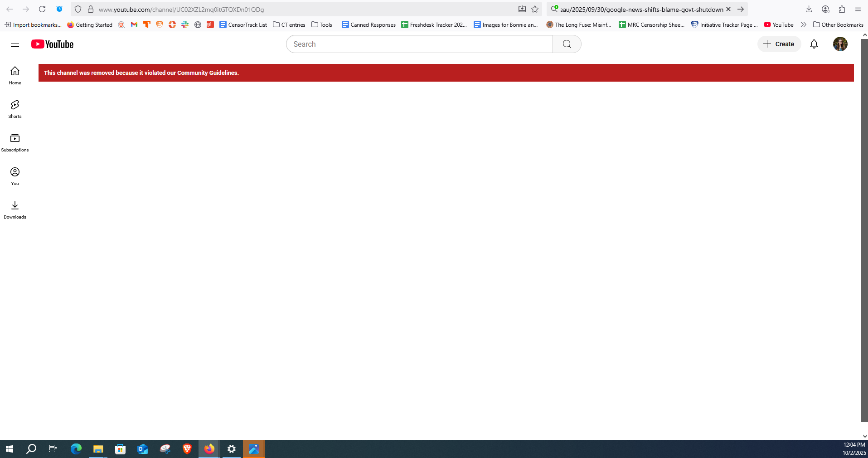This screenshot has height=458, width=868.
Task: Open the Downloads sidebar item
Action: (x=15, y=210)
